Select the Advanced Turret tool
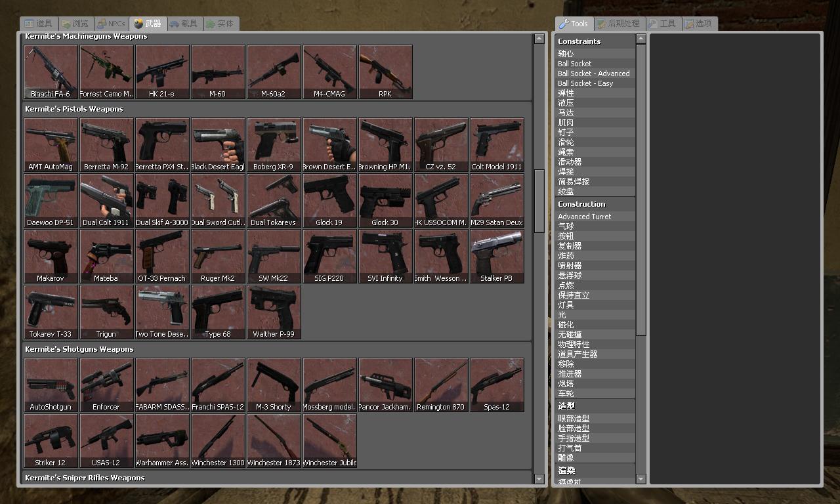This screenshot has height=504, width=840. 595,217
